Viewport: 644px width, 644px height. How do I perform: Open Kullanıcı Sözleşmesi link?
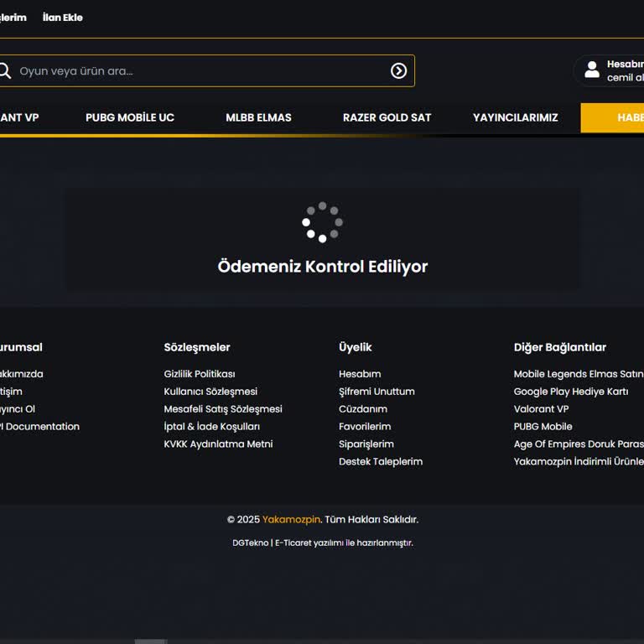point(210,392)
